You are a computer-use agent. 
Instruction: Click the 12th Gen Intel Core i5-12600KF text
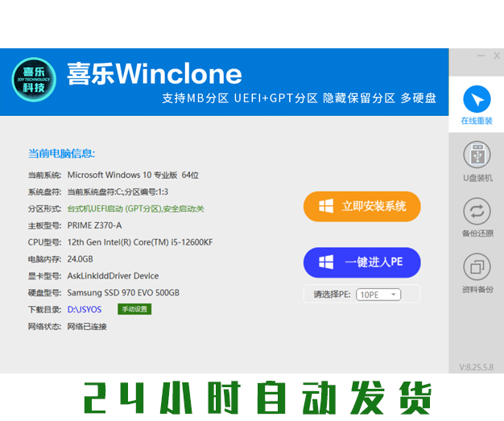coord(140,242)
